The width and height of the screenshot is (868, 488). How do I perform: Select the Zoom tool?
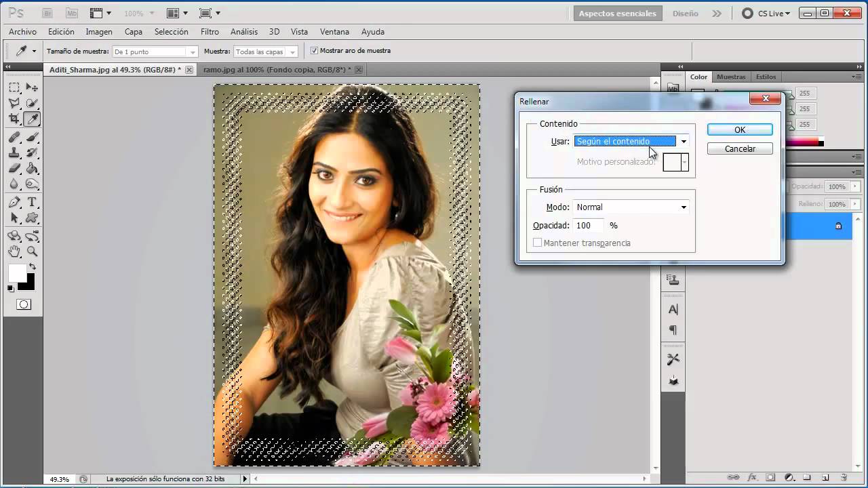pyautogui.click(x=32, y=251)
